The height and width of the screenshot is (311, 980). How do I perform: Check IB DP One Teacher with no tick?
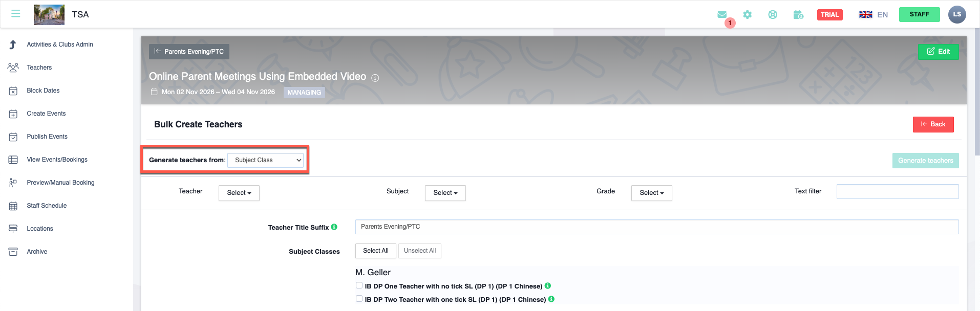359,286
